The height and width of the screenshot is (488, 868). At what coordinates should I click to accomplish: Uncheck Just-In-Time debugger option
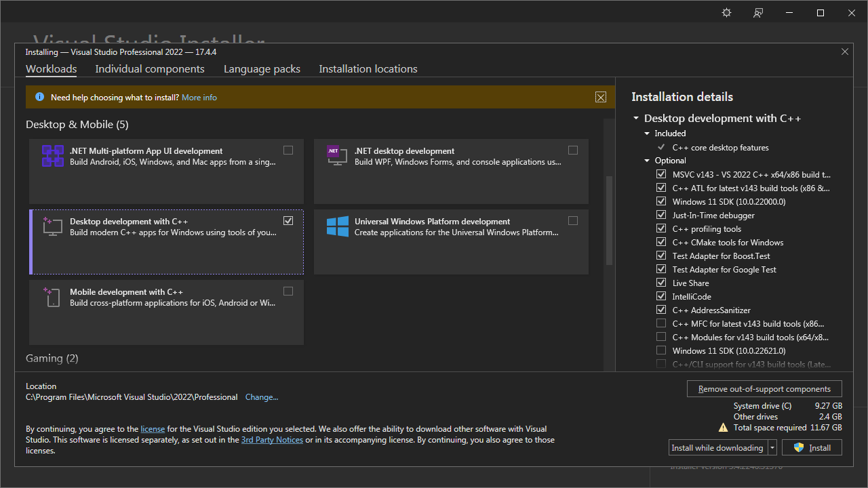point(661,215)
